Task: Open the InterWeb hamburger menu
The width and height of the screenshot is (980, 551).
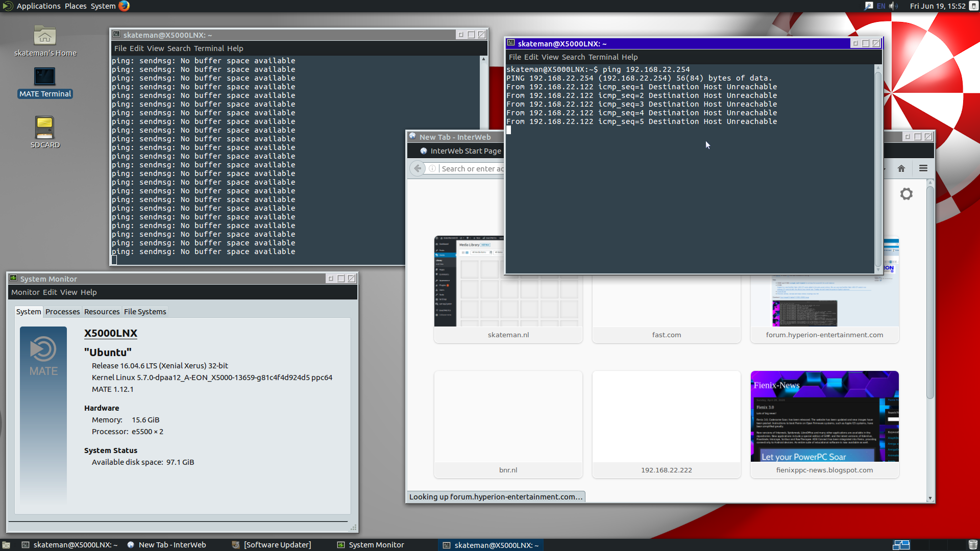Action: coord(923,168)
